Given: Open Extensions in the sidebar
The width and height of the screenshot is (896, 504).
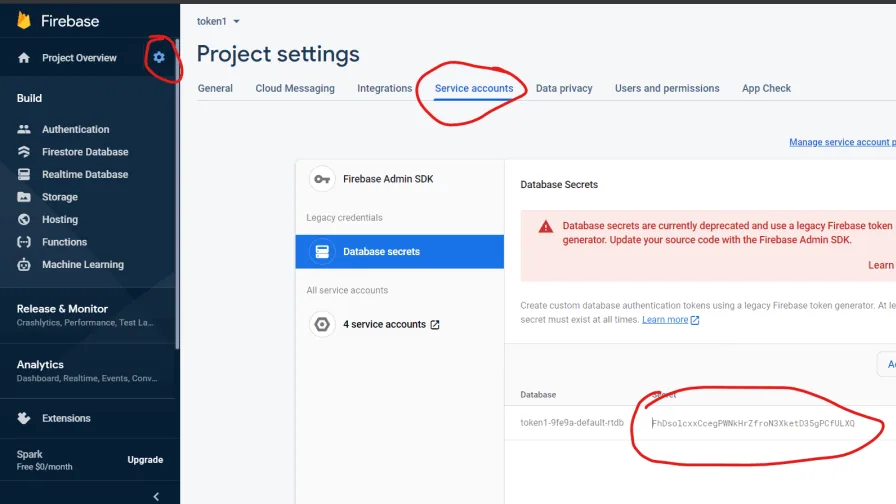Looking at the screenshot, I should pyautogui.click(x=66, y=418).
